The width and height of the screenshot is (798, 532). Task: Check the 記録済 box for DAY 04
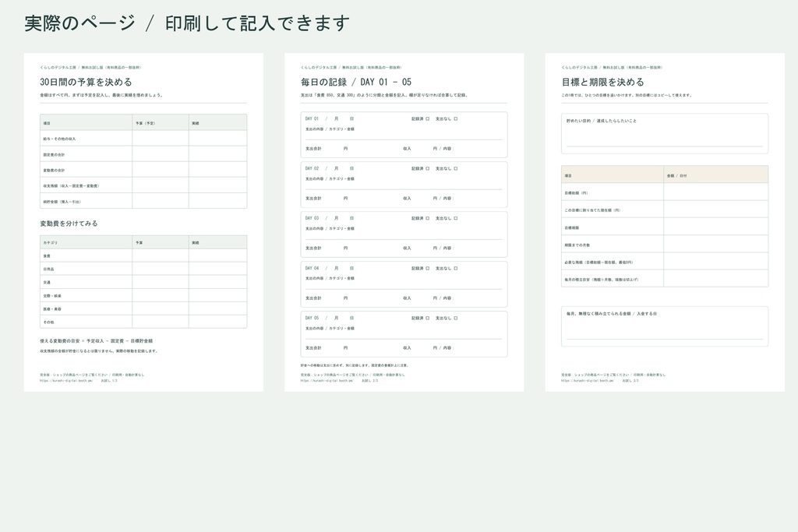pos(428,269)
